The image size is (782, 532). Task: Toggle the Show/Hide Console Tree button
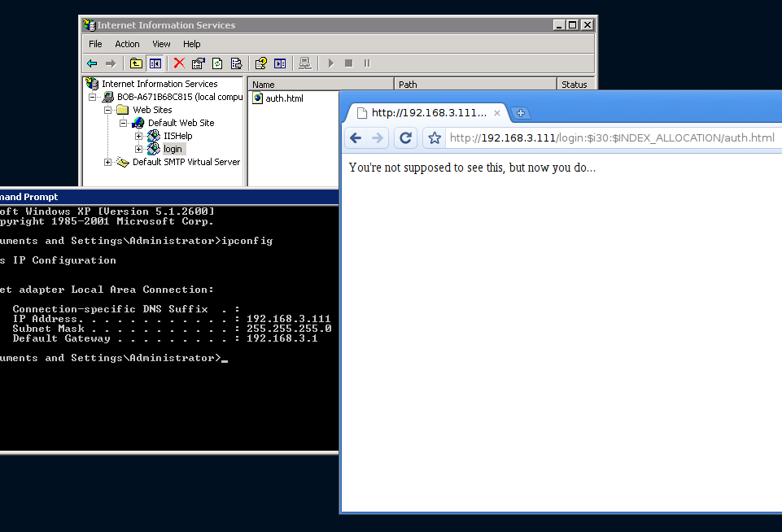click(155, 63)
